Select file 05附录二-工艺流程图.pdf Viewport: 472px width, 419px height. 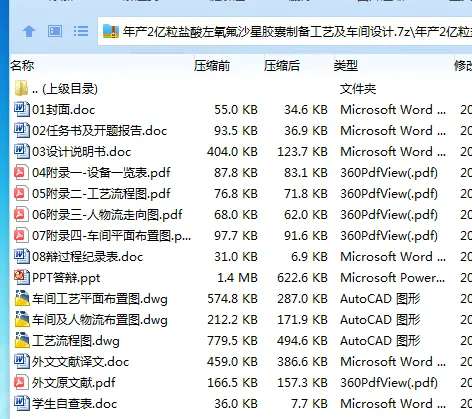point(101,194)
